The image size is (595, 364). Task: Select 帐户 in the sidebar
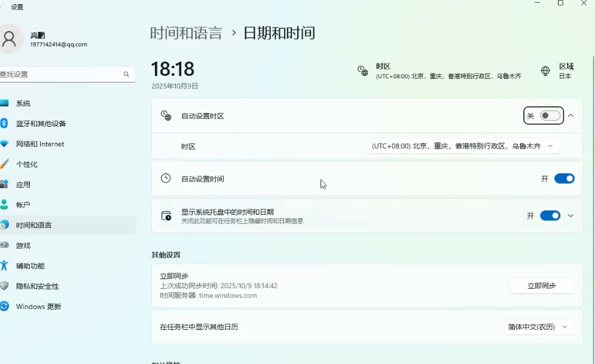(x=23, y=205)
